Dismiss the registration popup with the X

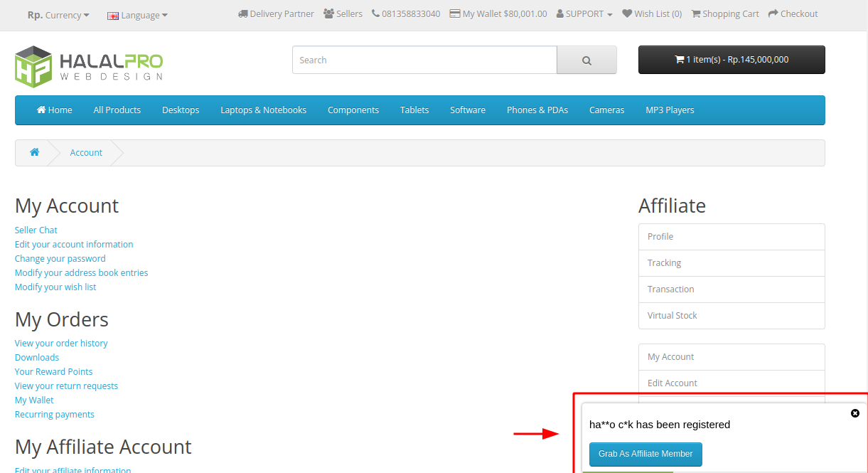pos(855,413)
